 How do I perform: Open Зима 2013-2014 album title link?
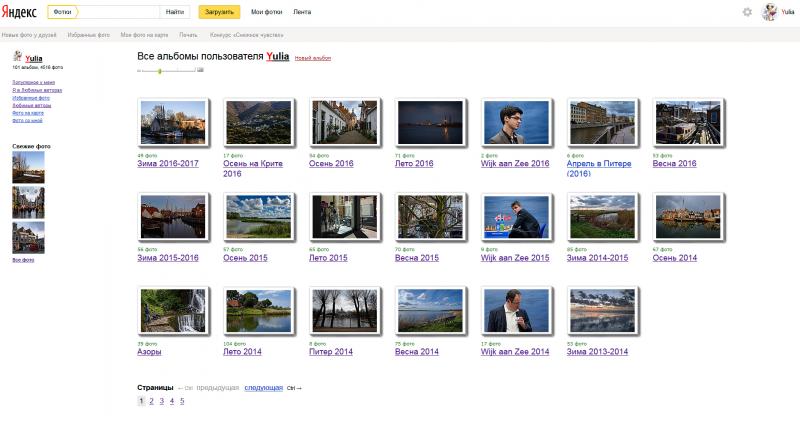point(597,352)
